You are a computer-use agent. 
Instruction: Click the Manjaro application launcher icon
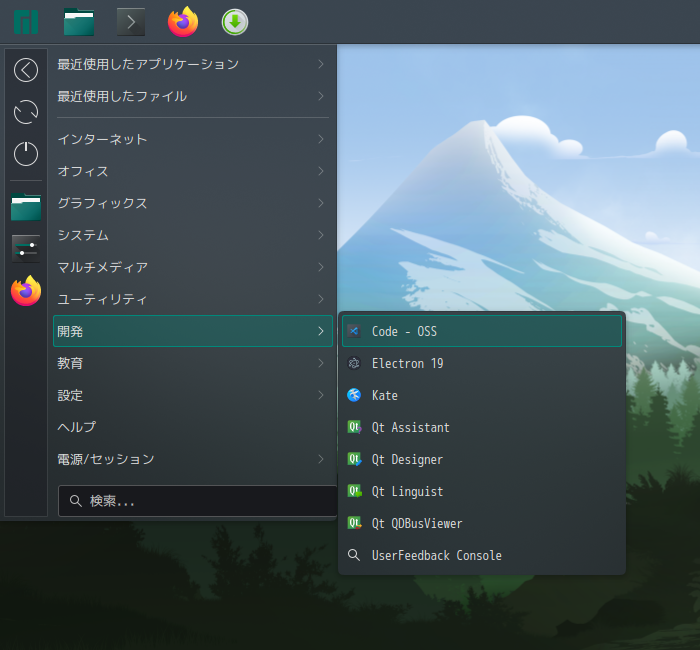point(26,22)
